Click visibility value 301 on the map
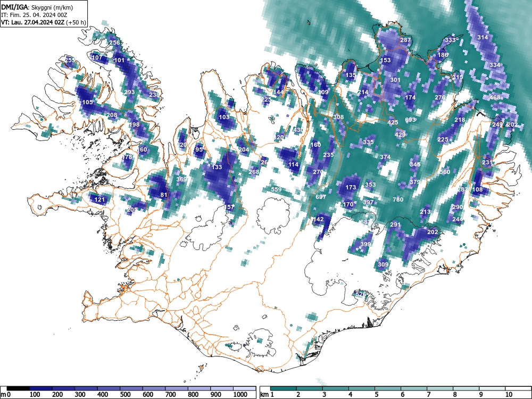Screen dimensions: 532x399 (395, 80)
